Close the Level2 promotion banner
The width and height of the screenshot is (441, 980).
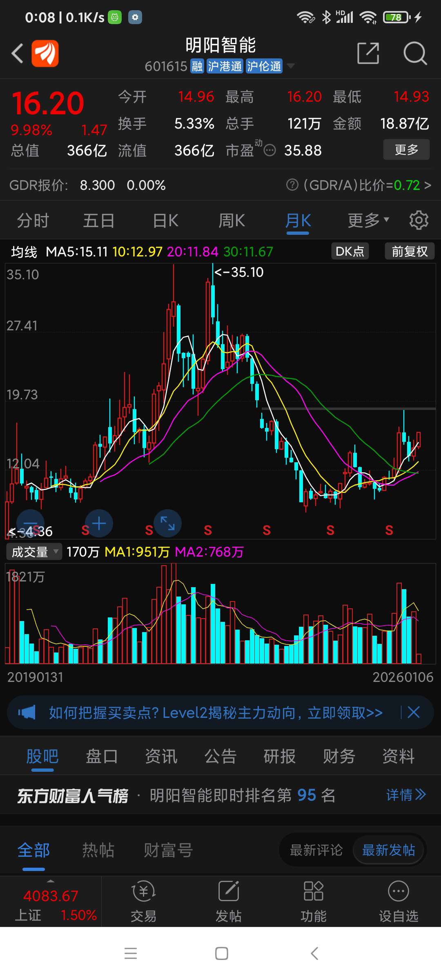coord(413,713)
